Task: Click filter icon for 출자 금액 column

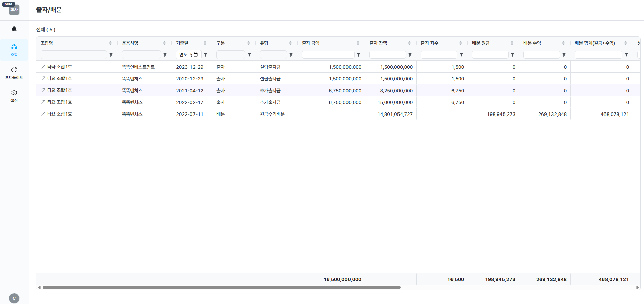Action: pyautogui.click(x=359, y=55)
